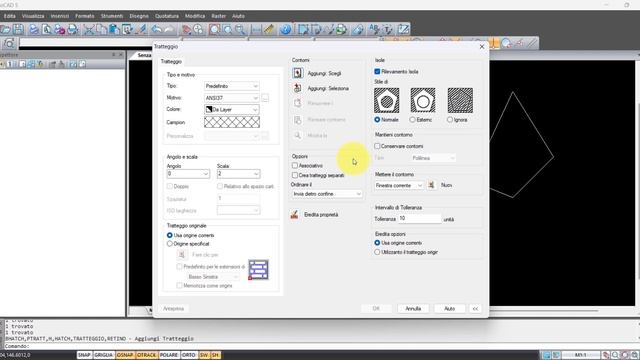Open the Colore dropdown set to Da Layer
This screenshot has height=360, width=640.
click(231, 109)
